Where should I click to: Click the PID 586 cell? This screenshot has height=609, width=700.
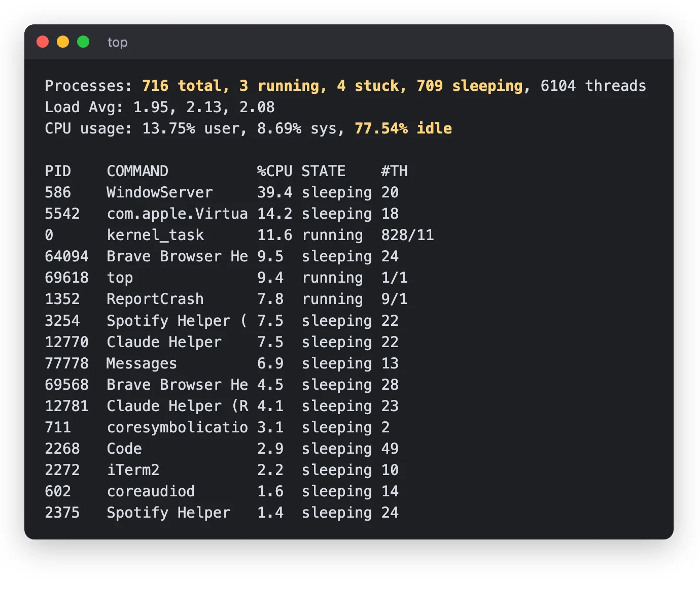tap(58, 192)
